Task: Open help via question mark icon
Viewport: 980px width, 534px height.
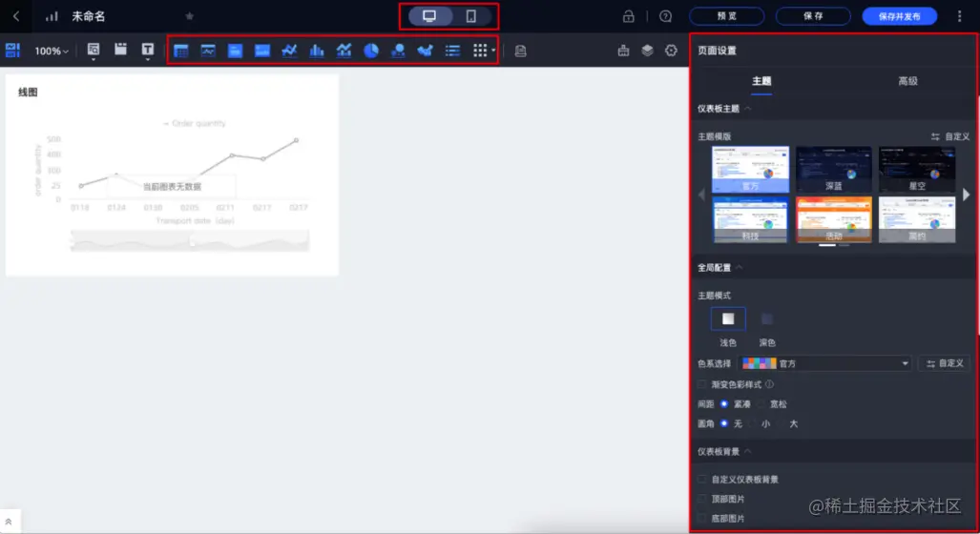Action: [666, 16]
